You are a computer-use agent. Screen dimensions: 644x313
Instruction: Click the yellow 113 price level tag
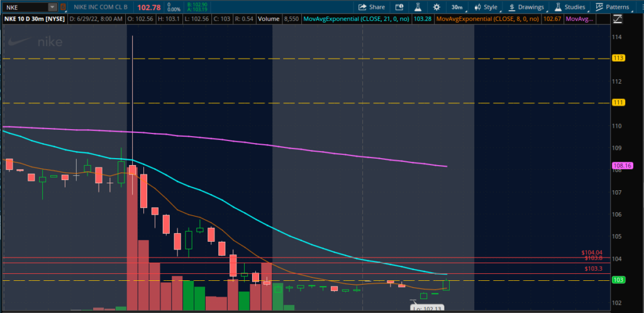(618, 58)
